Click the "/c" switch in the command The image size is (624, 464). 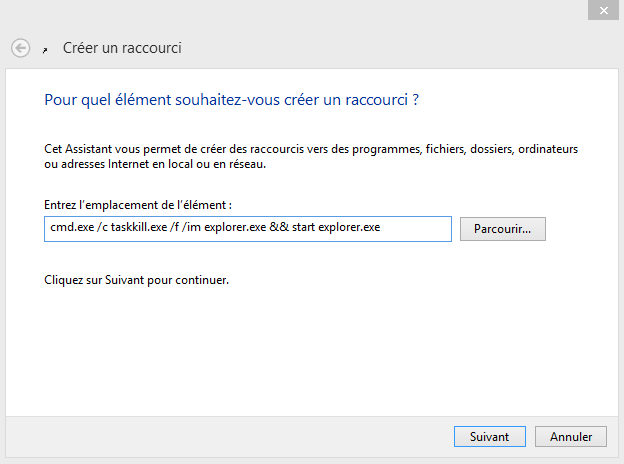click(x=102, y=227)
